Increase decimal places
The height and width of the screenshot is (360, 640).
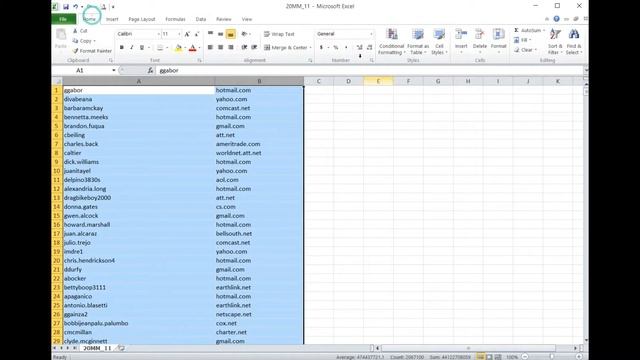tap(359, 48)
